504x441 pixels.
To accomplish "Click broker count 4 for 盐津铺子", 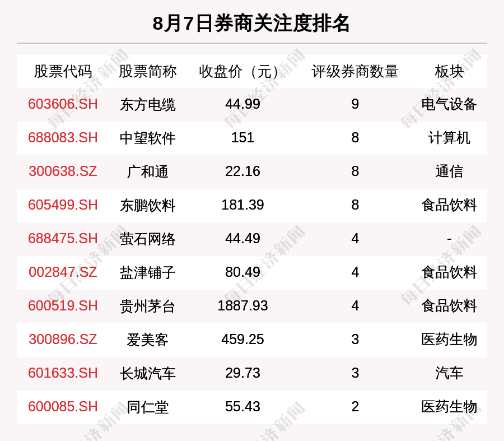I will pos(355,272).
